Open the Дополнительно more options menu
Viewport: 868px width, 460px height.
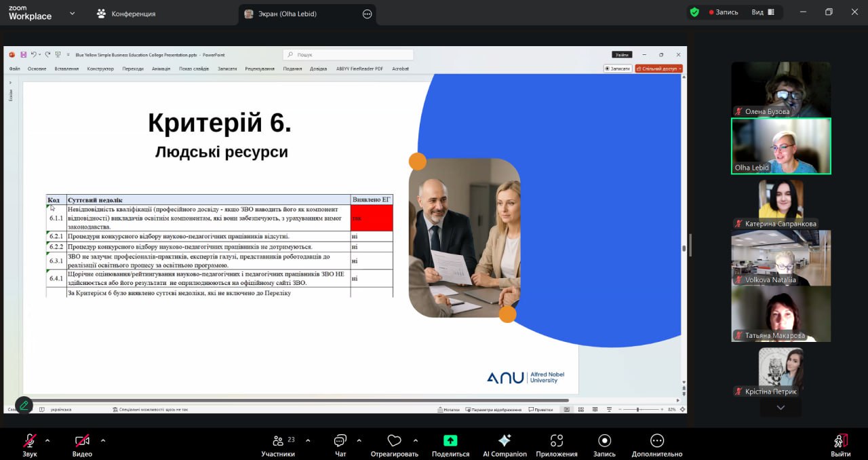coord(656,441)
